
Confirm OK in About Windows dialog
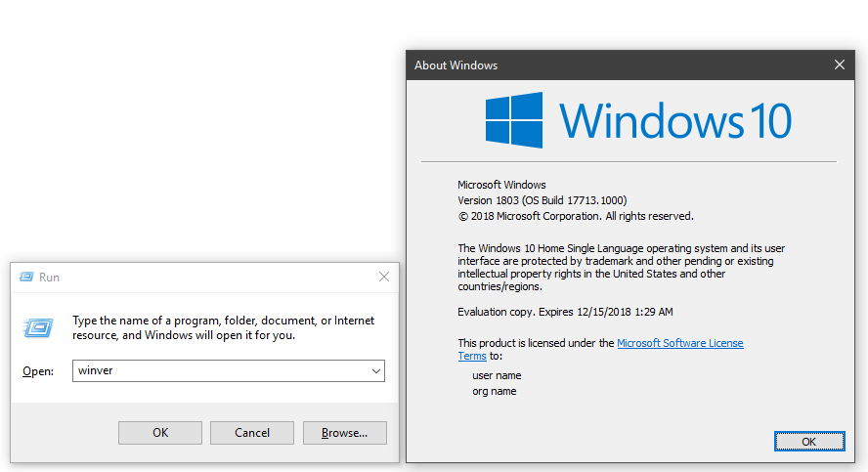[x=808, y=442]
